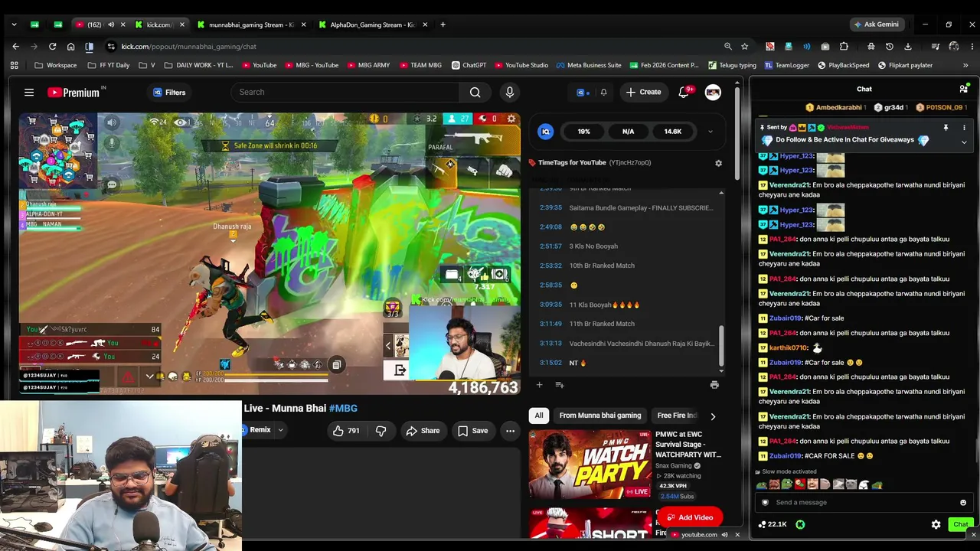Click chatter username "Zubair019" CAR FOR SALE
980x551 pixels.
tap(786, 456)
